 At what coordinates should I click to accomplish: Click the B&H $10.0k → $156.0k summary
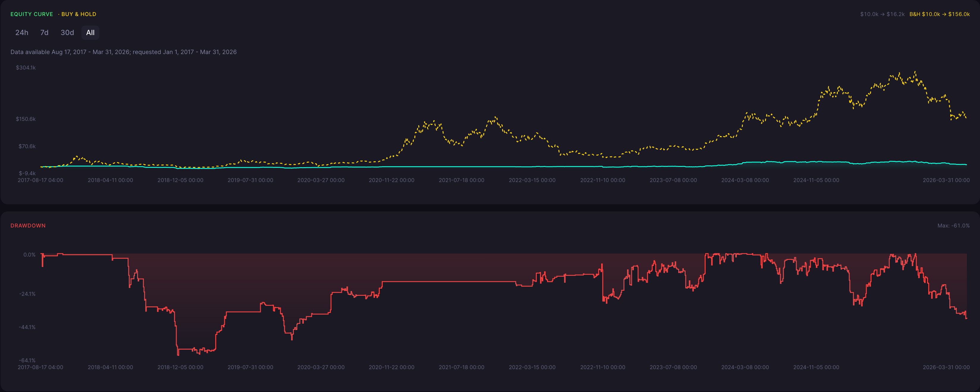pos(939,14)
